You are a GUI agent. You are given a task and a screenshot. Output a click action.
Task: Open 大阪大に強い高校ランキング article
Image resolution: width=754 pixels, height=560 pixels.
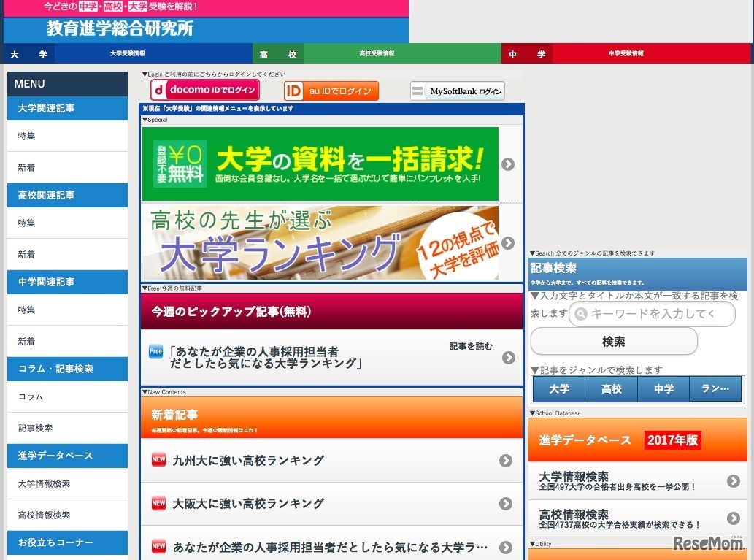332,504
